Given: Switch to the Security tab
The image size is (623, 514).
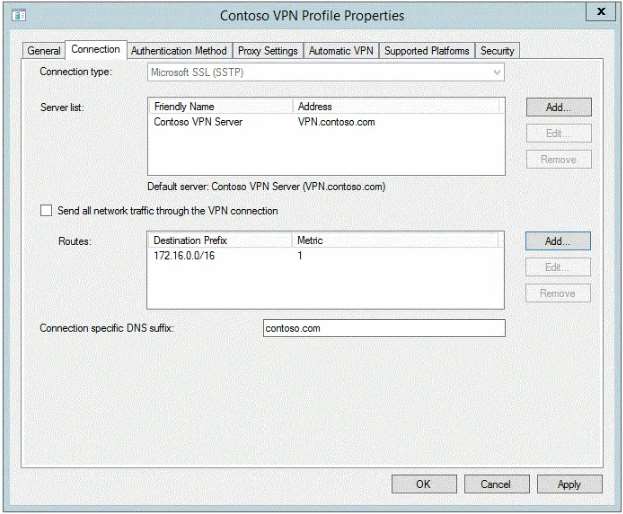Looking at the screenshot, I should click(497, 51).
